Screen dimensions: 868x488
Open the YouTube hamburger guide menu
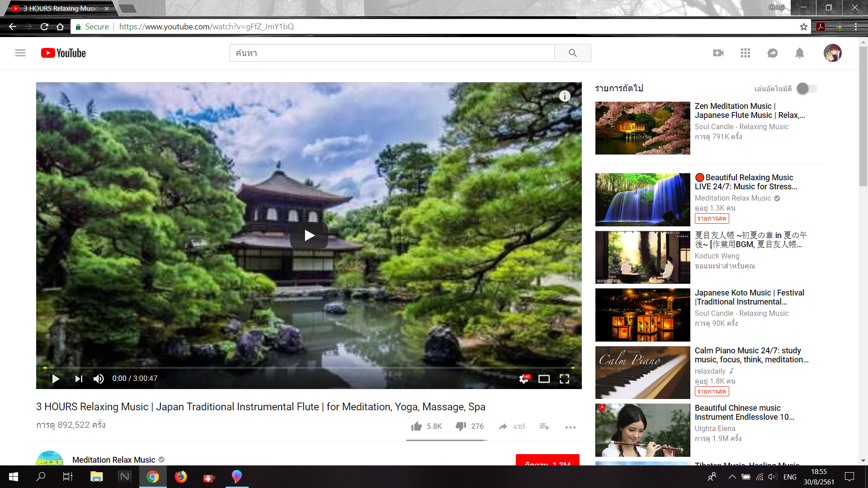pos(20,53)
